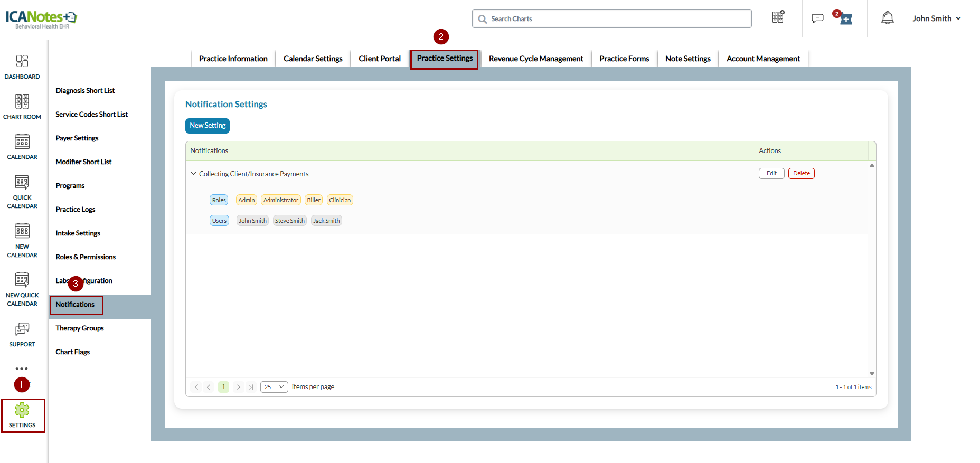The width and height of the screenshot is (980, 463).
Task: Open the items per page dropdown
Action: (x=274, y=387)
